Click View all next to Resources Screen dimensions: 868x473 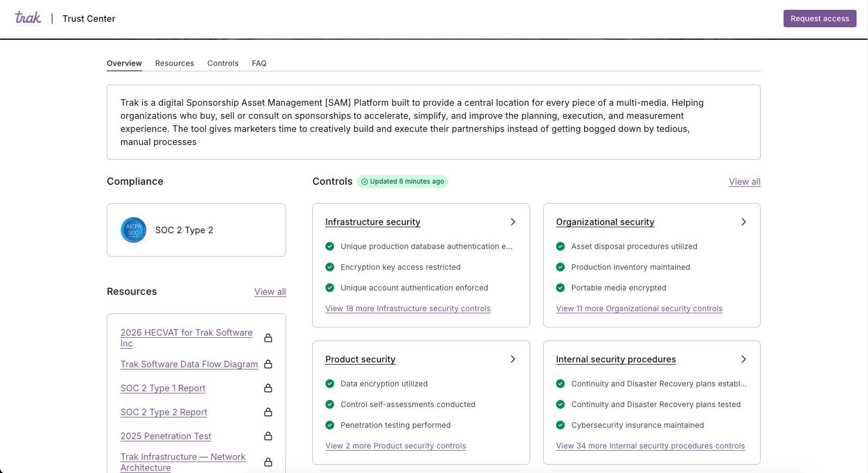pos(270,292)
